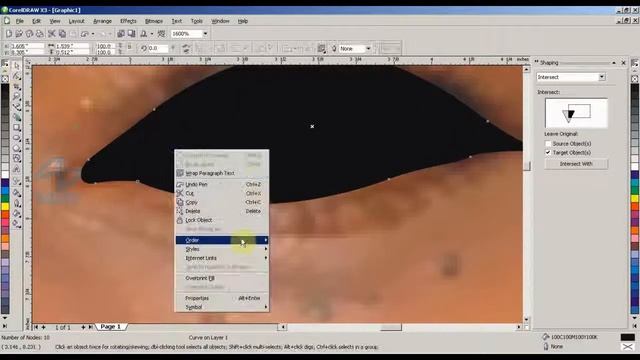
Task: Open the Intersect shaping mode dropdown
Action: [602, 77]
